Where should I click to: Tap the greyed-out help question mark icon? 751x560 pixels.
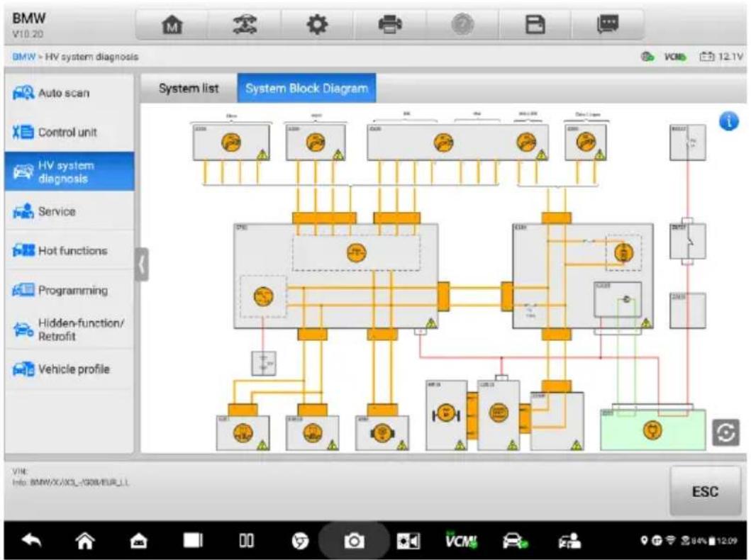coord(462,24)
